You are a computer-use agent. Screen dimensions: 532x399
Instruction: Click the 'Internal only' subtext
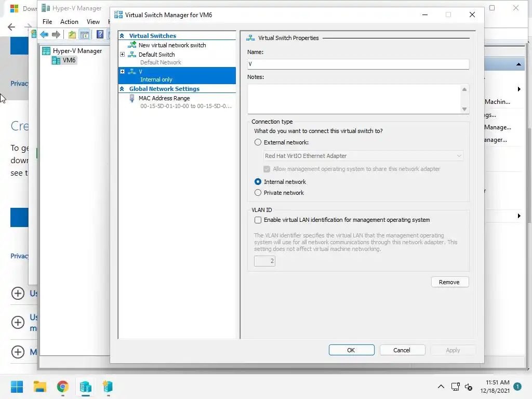point(156,79)
